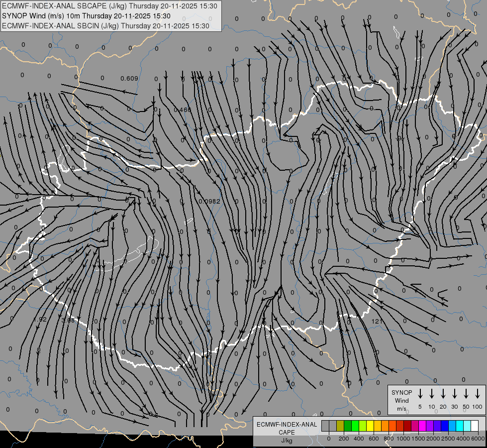Viewport: 487px width, 448px height.
Task: Pick the bright green CAPE legend swatch
Action: (355, 426)
